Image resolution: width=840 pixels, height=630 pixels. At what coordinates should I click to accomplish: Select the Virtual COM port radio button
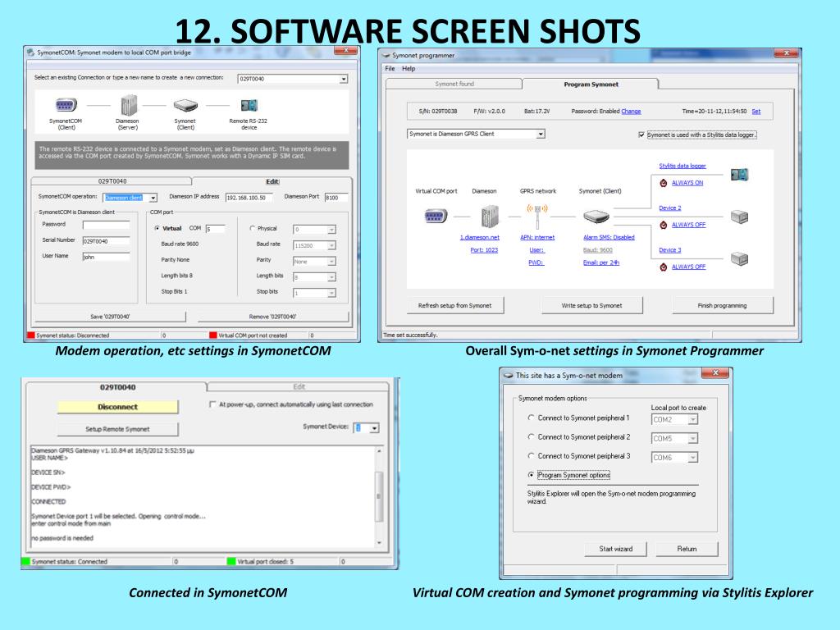point(157,228)
